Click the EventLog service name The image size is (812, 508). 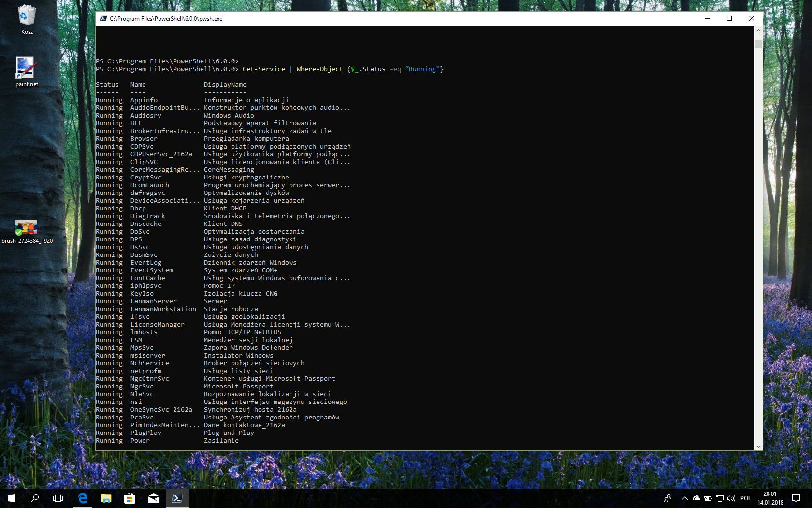pos(146,263)
